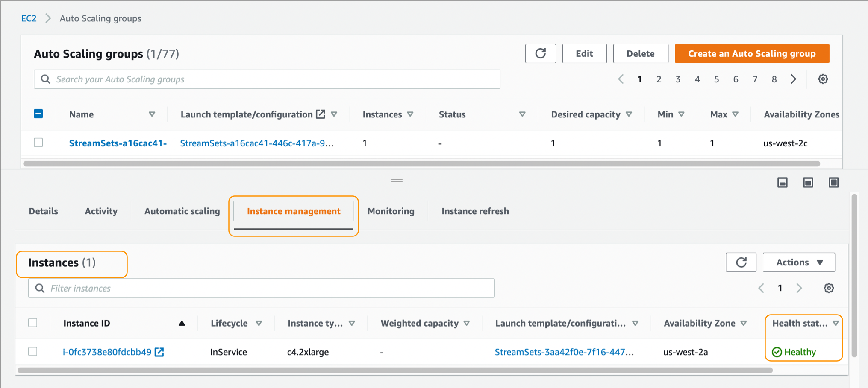This screenshot has width=868, height=388.
Task: Advance to next page with right chevron
Action: pyautogui.click(x=794, y=79)
